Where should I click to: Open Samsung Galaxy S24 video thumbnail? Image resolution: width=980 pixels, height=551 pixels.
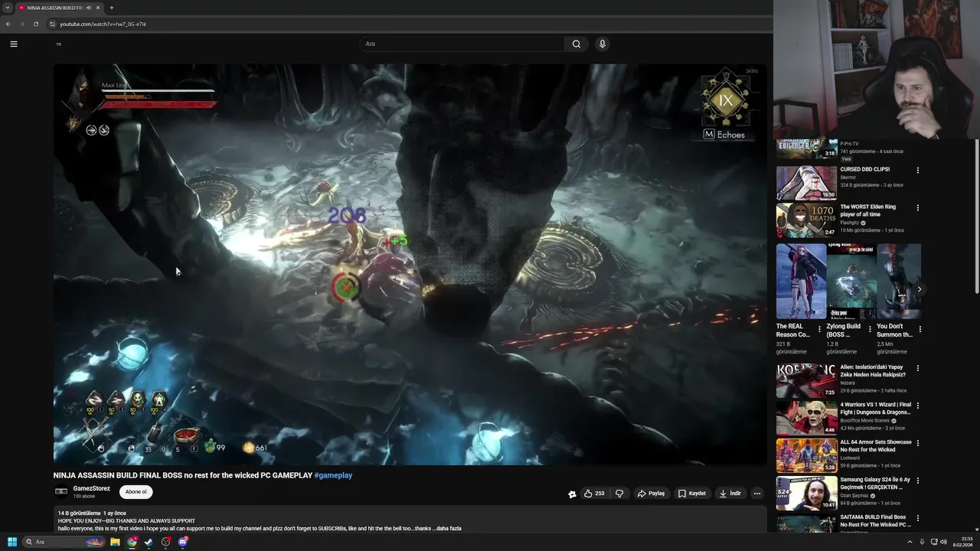point(806,493)
